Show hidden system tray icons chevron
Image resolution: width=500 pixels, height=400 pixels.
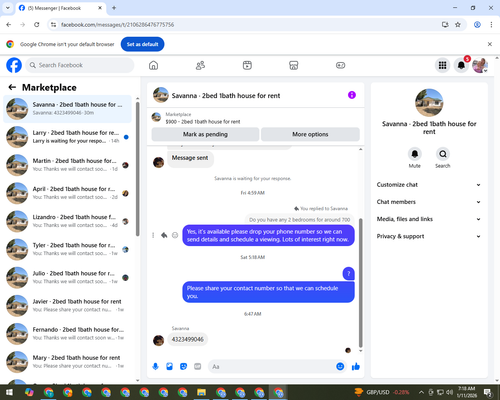pyautogui.click(x=421, y=392)
